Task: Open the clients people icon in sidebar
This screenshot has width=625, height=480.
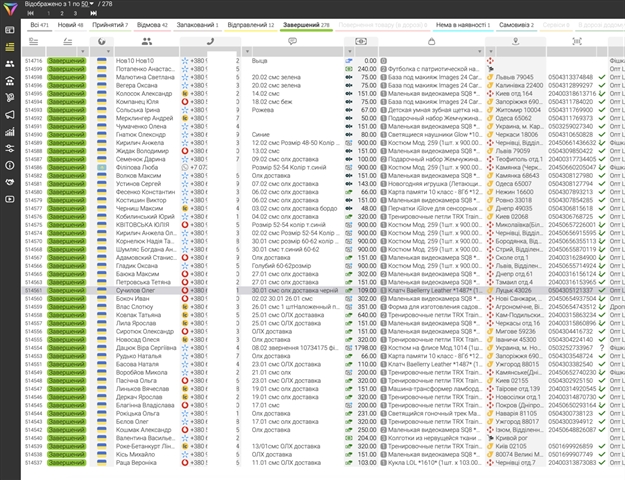Action: (9, 61)
